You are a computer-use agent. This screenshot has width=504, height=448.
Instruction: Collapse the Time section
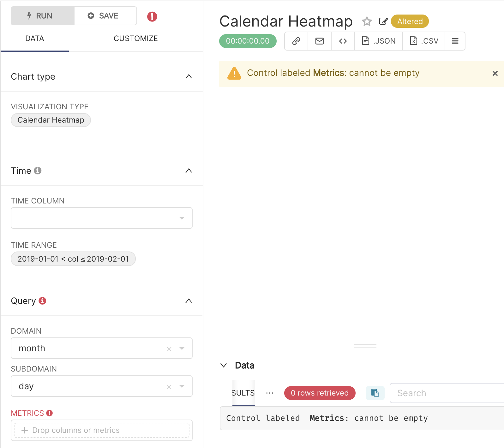pyautogui.click(x=189, y=171)
